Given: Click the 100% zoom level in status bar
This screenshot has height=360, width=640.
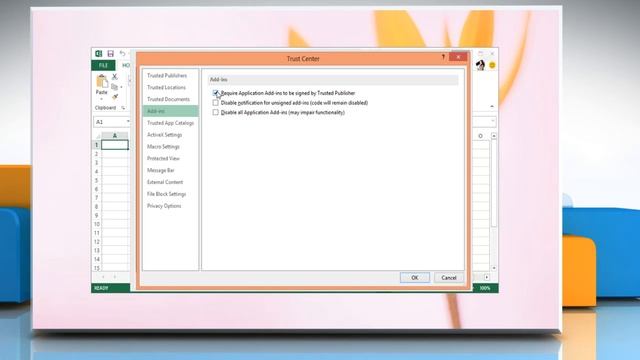Looking at the screenshot, I should (x=485, y=288).
